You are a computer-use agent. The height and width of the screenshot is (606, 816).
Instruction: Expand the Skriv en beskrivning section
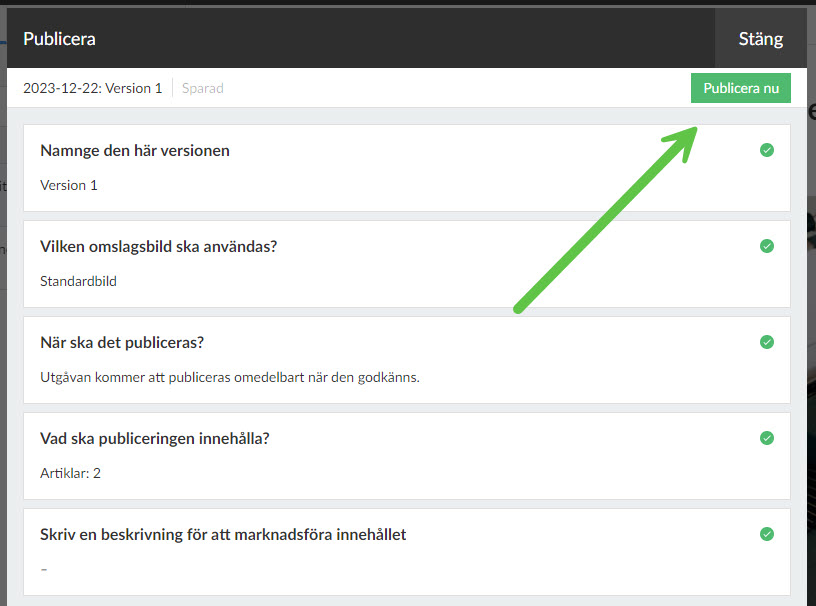pos(223,535)
